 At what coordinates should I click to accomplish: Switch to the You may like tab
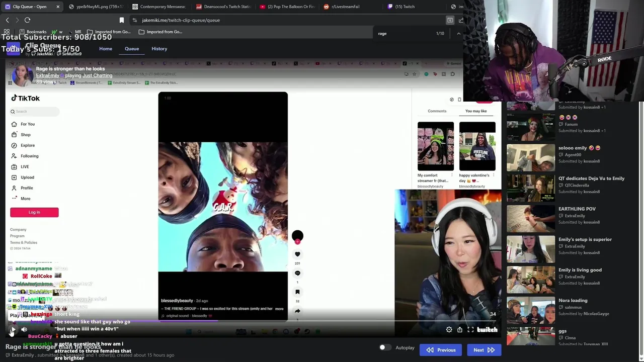(476, 111)
